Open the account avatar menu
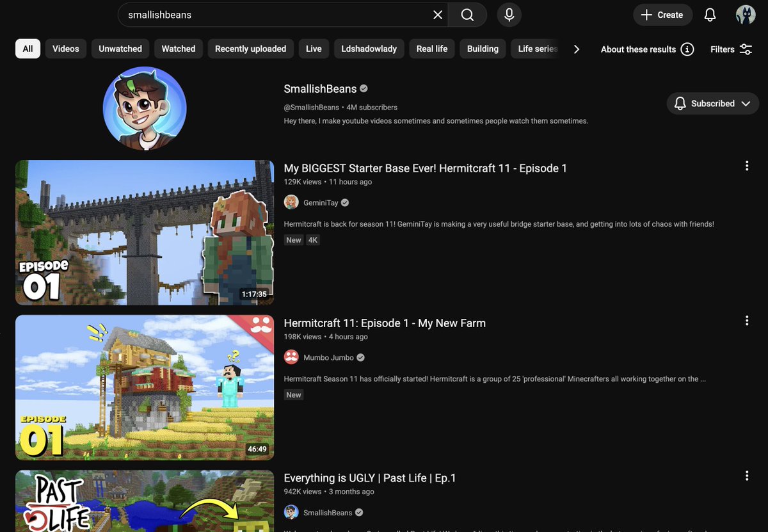Screen dimensions: 768x532 [746, 15]
